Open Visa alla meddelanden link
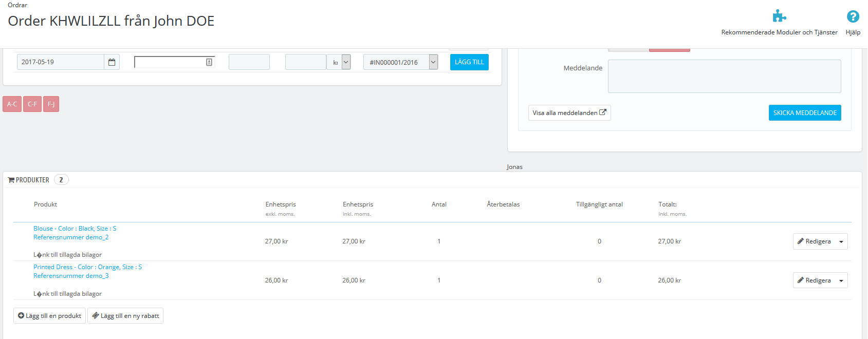 click(569, 113)
